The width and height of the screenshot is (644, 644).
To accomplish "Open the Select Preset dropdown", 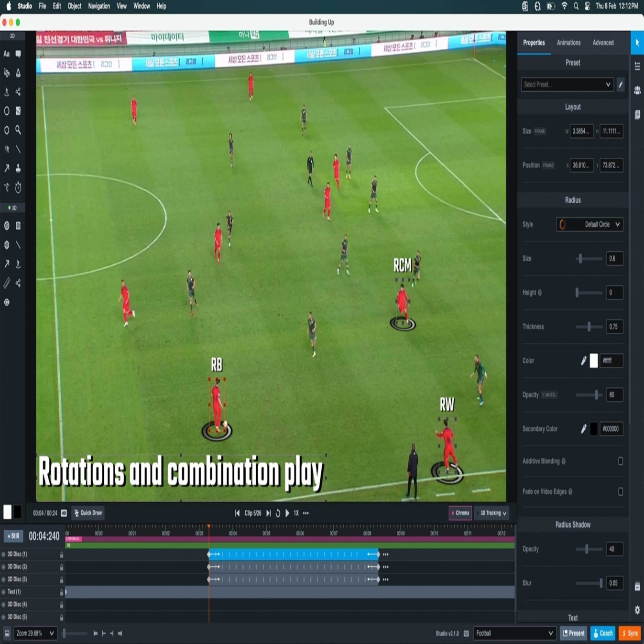I will pos(567,85).
